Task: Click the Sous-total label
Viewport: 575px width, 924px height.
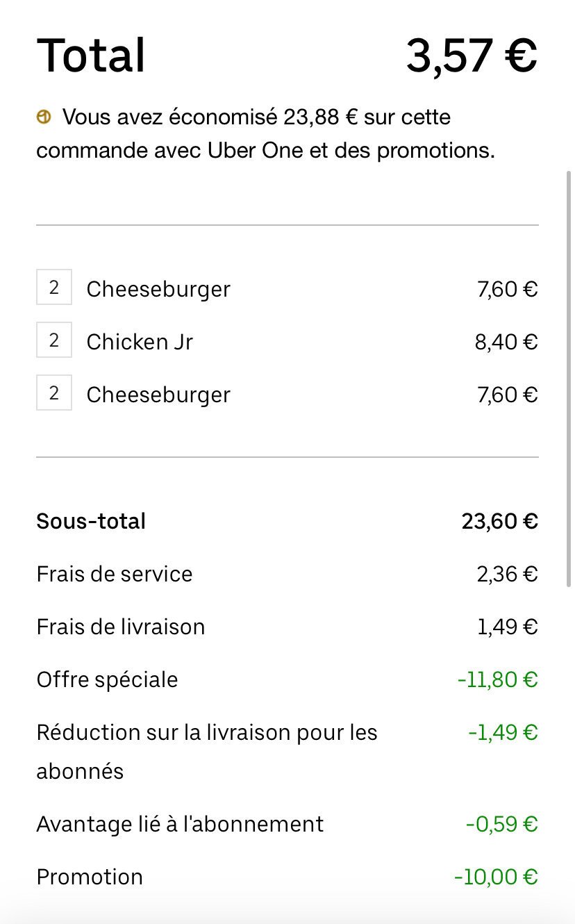Action: click(x=91, y=521)
